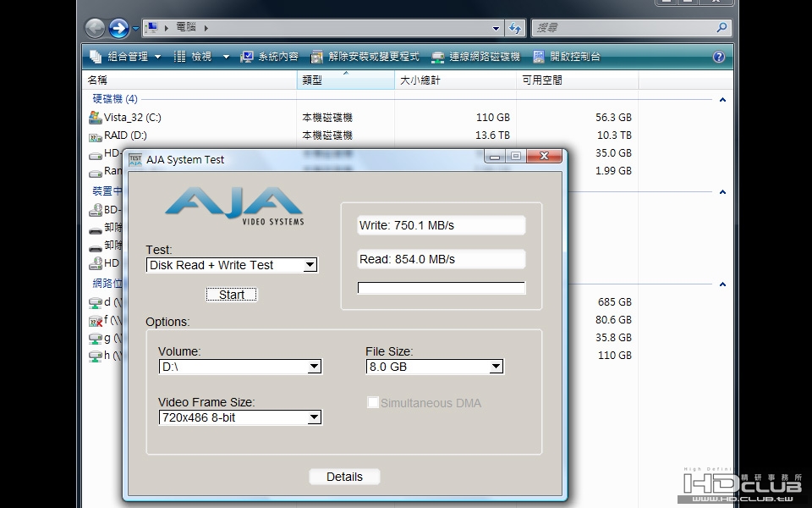Screen dimensions: 812x508
Task: Select the RAID (D:) drive name
Action: coord(125,135)
